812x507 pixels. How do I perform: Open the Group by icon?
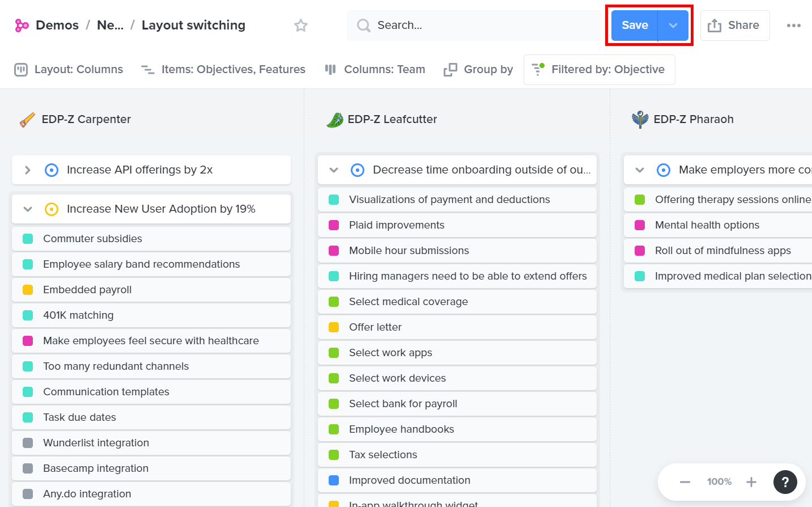pos(450,69)
